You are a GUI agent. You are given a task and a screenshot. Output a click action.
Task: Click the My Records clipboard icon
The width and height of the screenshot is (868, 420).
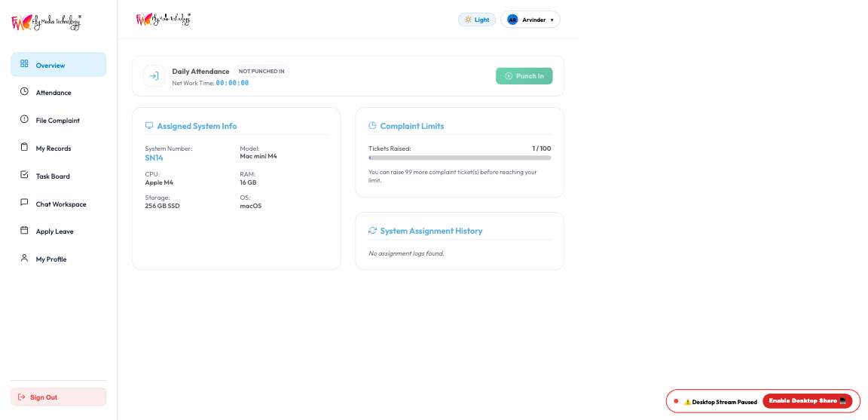point(24,147)
